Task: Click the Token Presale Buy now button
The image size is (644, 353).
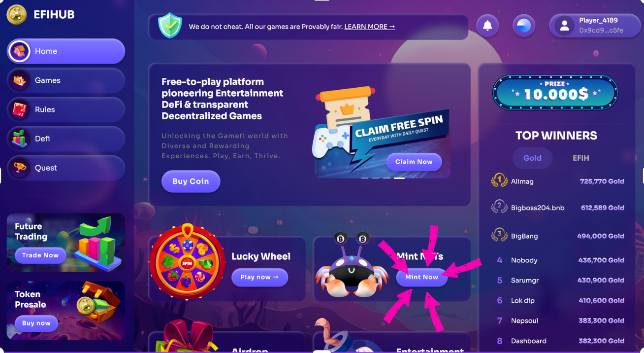Action: [x=36, y=323]
